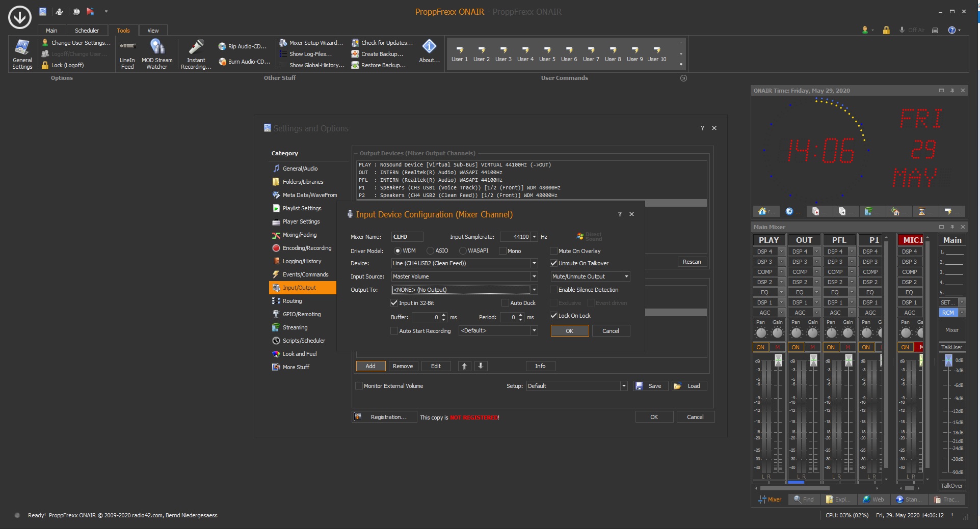The image size is (980, 529).
Task: Enable the Mute On Overlay checkbox
Action: (x=553, y=251)
